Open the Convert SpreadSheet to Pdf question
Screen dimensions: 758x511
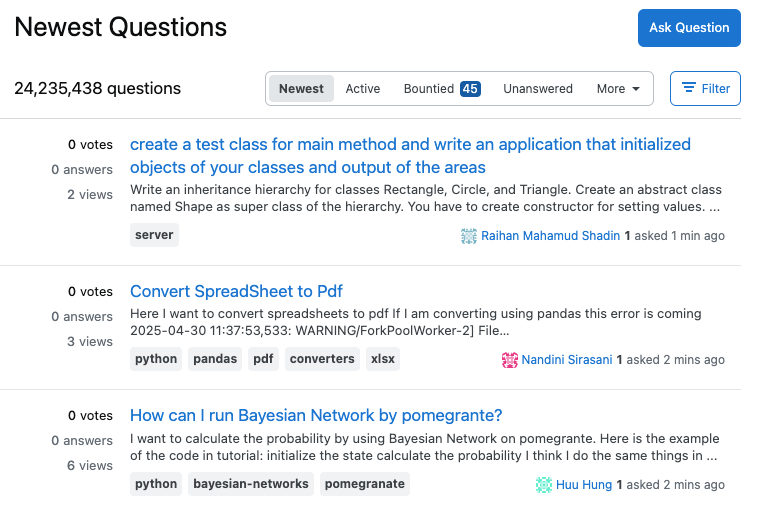point(236,291)
